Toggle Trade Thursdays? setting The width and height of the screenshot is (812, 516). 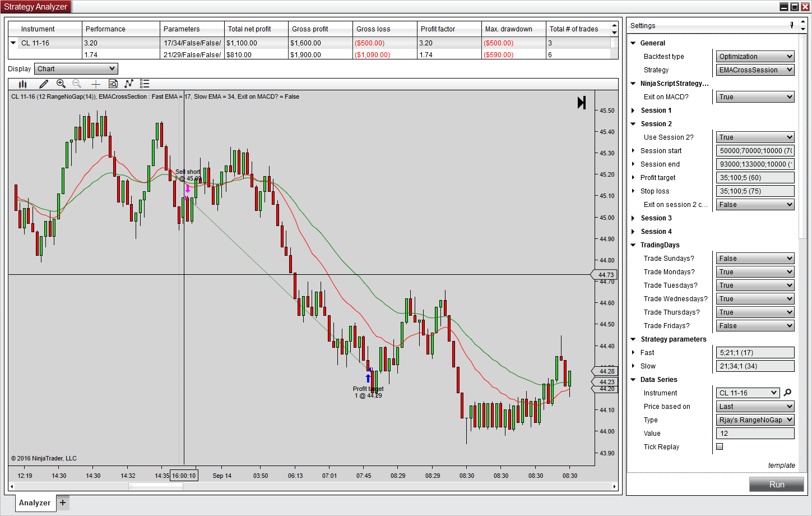point(755,312)
